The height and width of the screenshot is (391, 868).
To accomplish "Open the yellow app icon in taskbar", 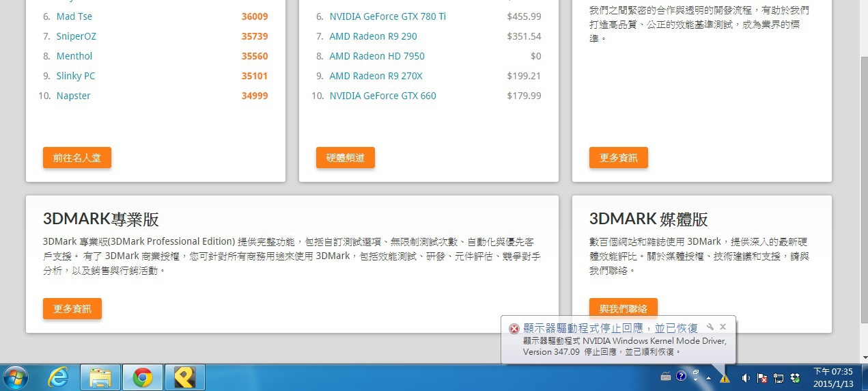I will (x=184, y=377).
